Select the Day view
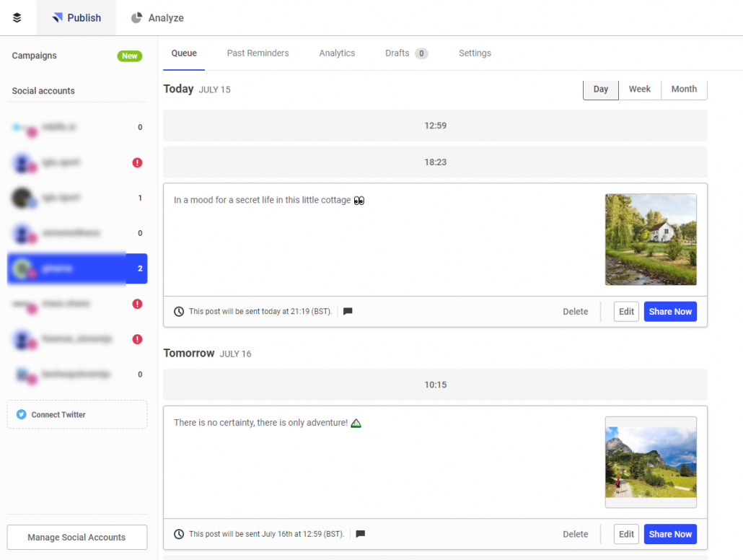743x560 pixels. (600, 89)
